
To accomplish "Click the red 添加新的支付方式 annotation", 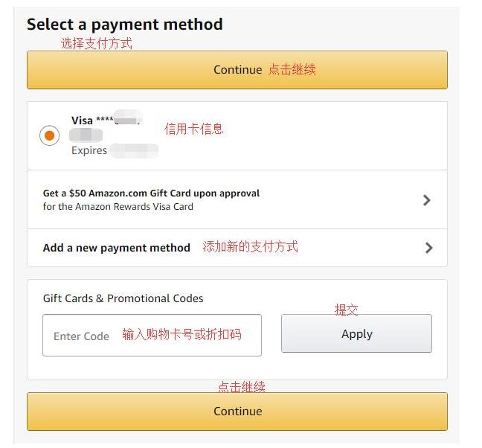I will [250, 247].
